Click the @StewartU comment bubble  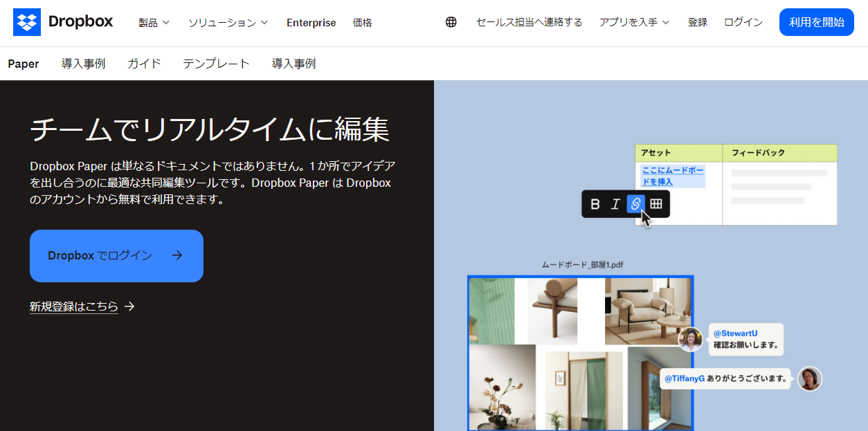pos(746,339)
